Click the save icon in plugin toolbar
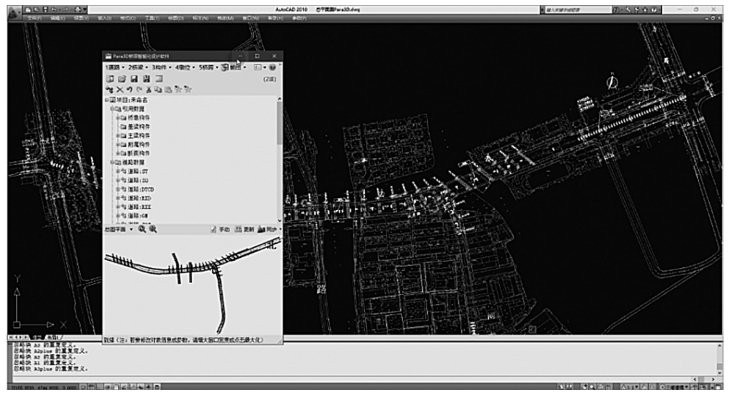Screen dimensions: 730x397 coord(134,79)
